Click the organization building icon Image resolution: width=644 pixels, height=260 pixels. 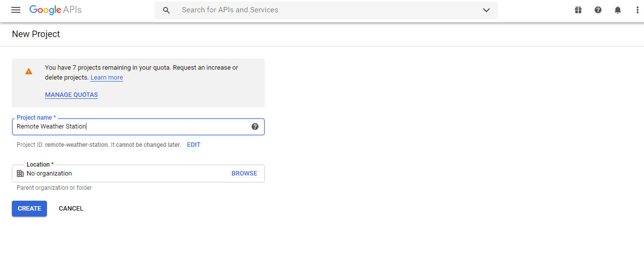tap(20, 173)
